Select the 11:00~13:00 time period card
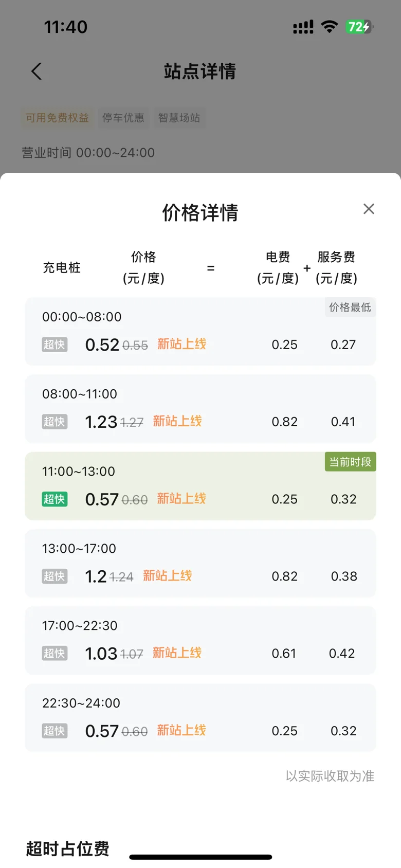Screen dimensions: 401x868 point(200,485)
